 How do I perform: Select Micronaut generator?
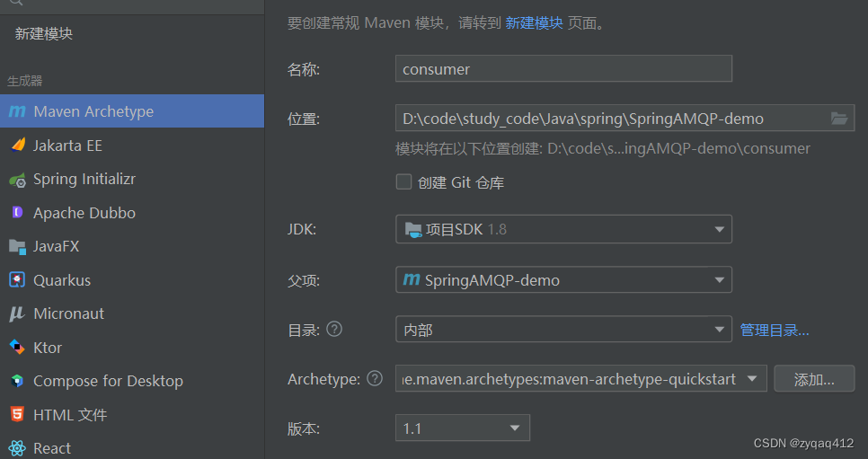click(x=132, y=314)
